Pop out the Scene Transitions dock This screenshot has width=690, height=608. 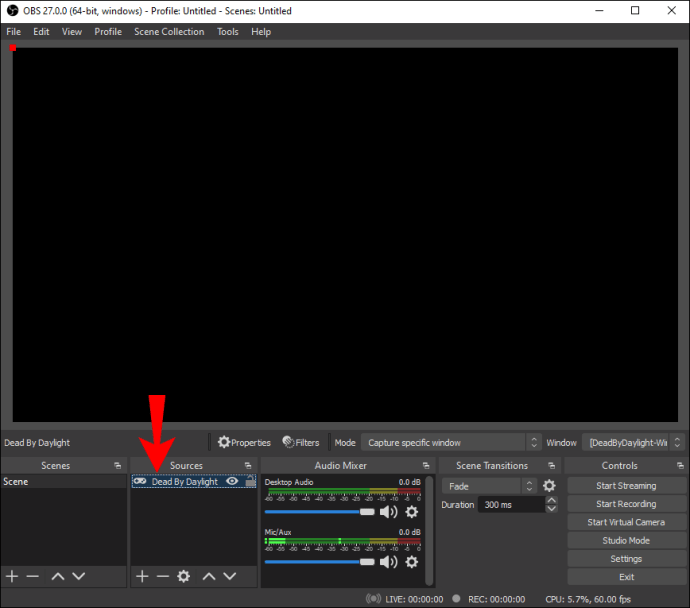click(x=551, y=465)
